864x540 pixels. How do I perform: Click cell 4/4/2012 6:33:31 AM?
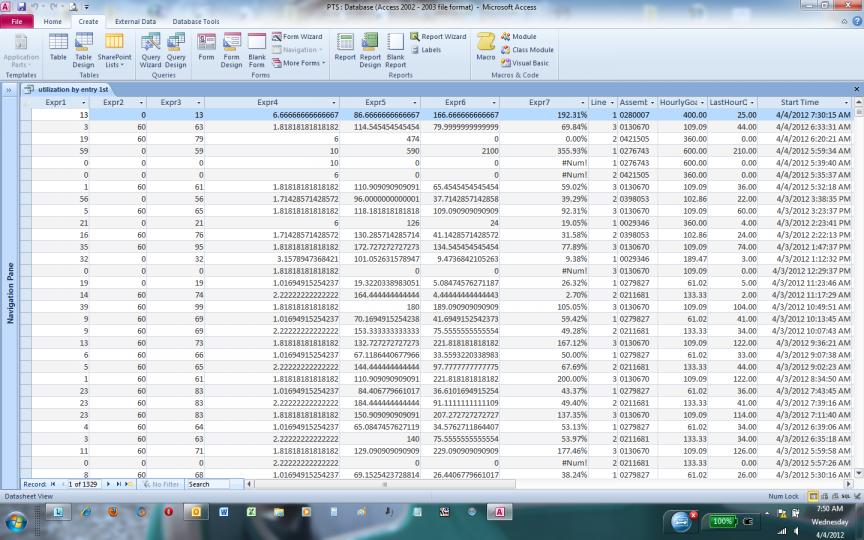(804, 127)
